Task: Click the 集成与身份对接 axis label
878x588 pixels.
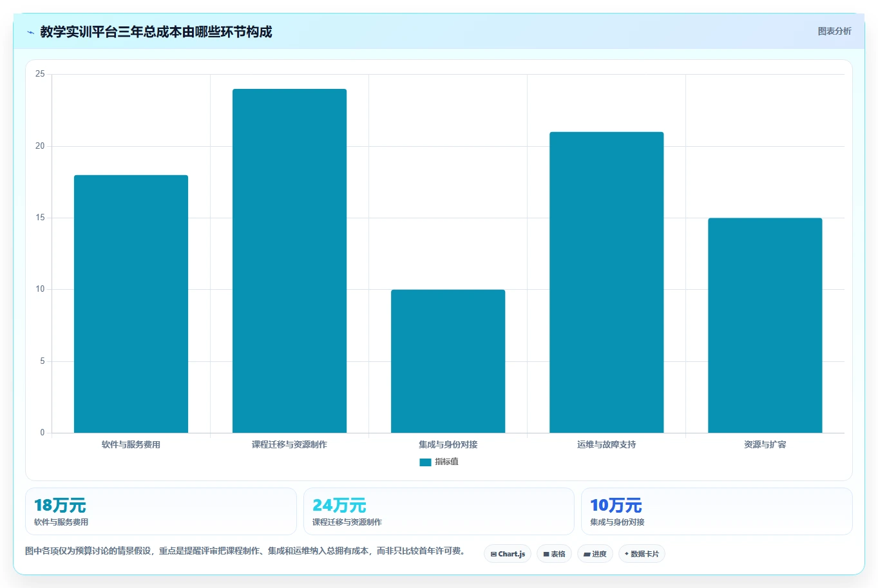Action: coord(448,444)
